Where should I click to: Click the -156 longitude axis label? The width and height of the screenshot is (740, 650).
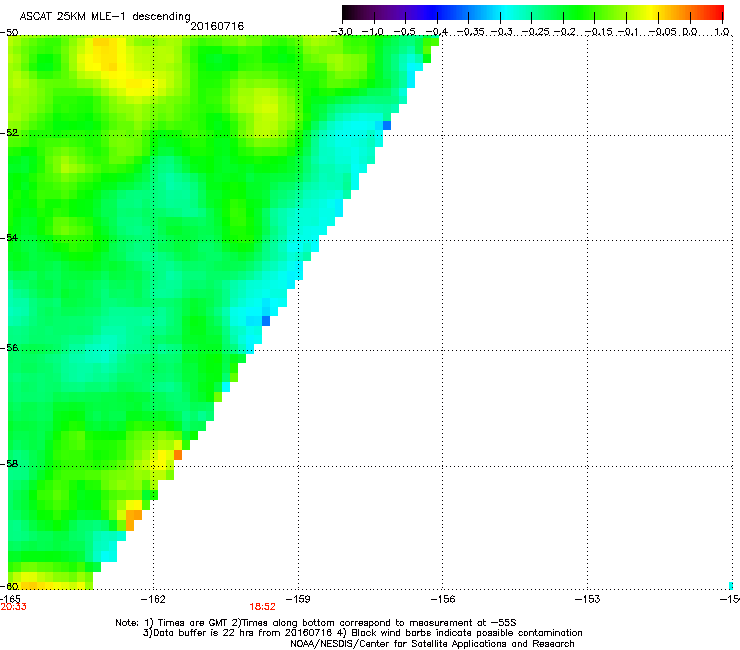[443, 599]
